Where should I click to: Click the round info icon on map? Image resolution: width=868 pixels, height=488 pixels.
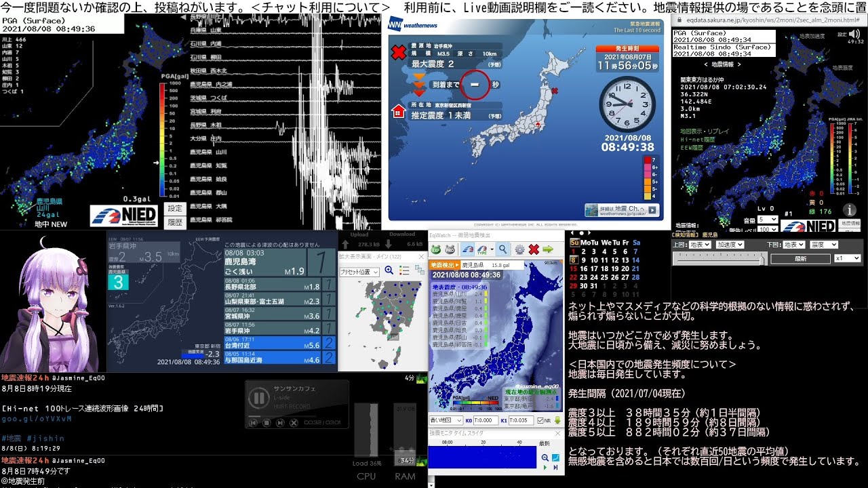pyautogui.click(x=848, y=210)
